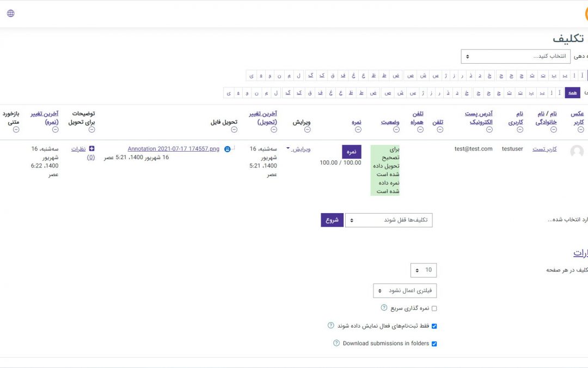
Task: Click the test user's avatar picture
Action: pos(577,152)
